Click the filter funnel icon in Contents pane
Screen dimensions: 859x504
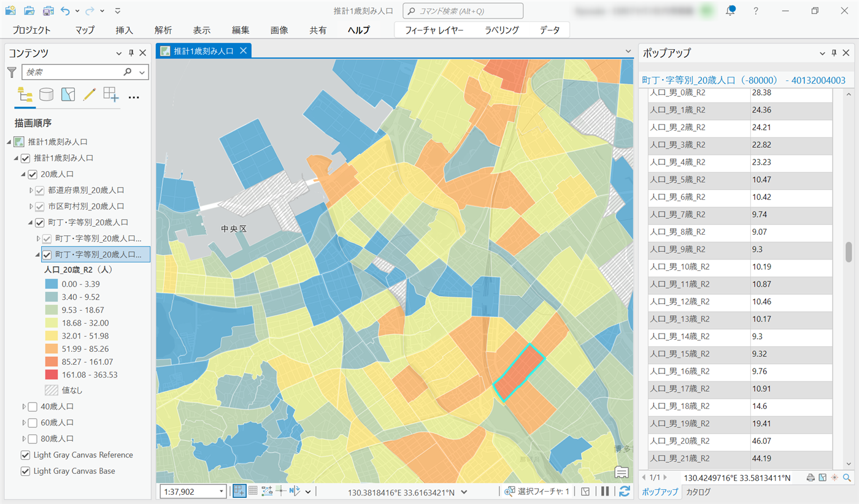coord(12,72)
